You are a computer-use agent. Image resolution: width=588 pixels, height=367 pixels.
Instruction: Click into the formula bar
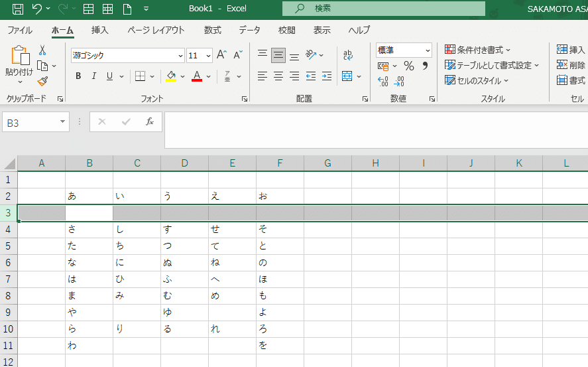click(376, 130)
